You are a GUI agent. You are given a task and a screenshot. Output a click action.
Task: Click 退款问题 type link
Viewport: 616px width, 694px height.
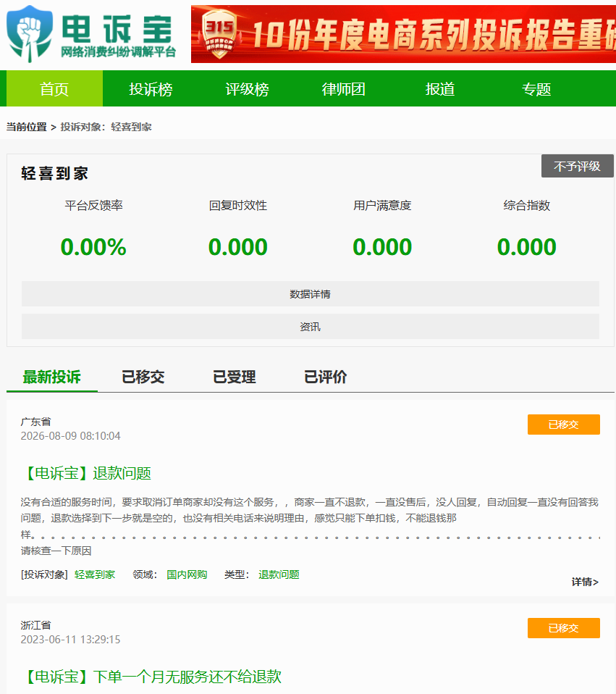tap(279, 574)
